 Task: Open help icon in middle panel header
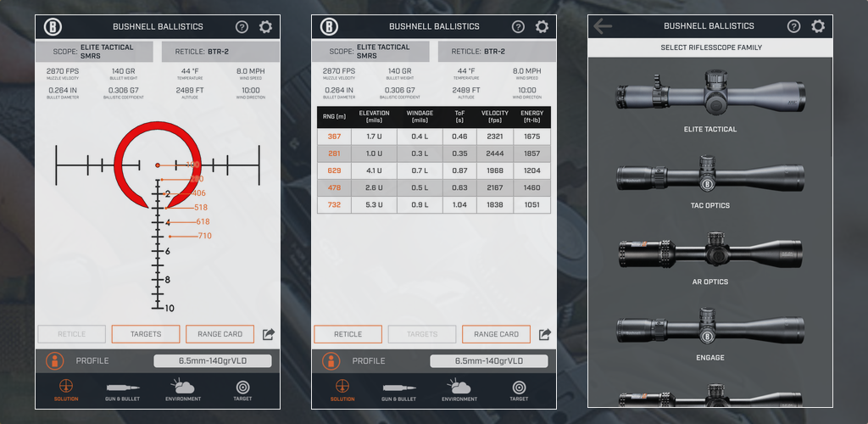(x=518, y=26)
